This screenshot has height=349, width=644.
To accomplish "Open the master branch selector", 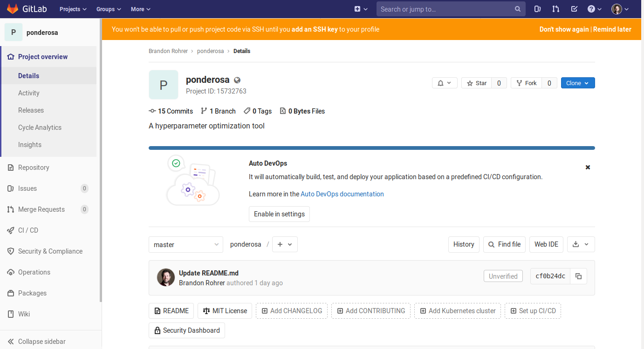I will pyautogui.click(x=186, y=244).
